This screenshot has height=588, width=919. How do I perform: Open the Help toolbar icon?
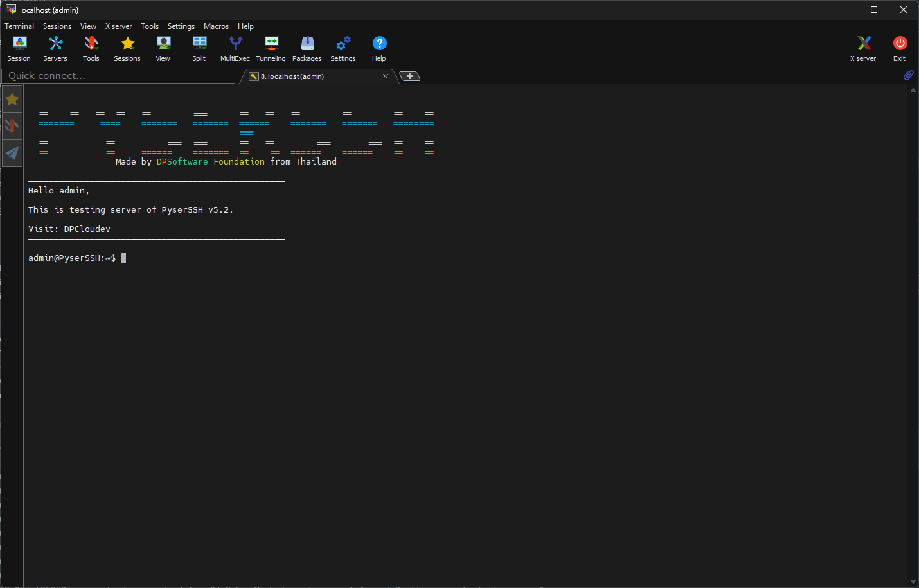tap(379, 48)
